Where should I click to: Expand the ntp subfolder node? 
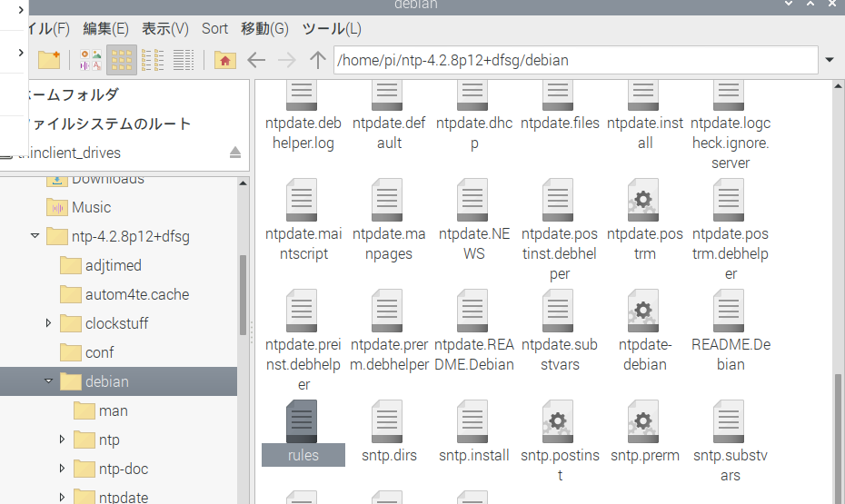(x=62, y=440)
